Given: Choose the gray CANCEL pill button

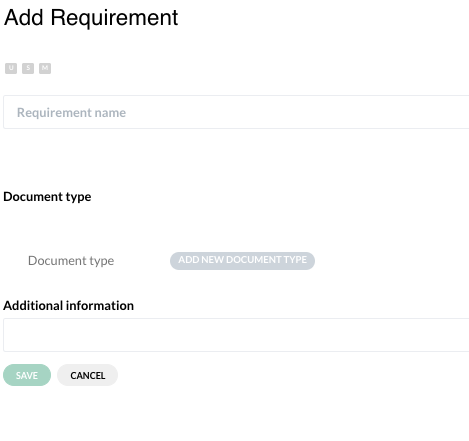Looking at the screenshot, I should point(87,375).
